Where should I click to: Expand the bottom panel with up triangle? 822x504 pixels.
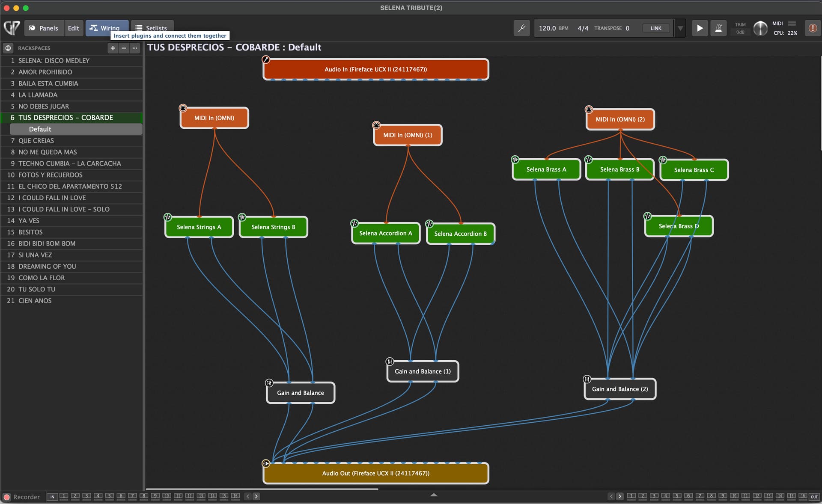point(434,495)
